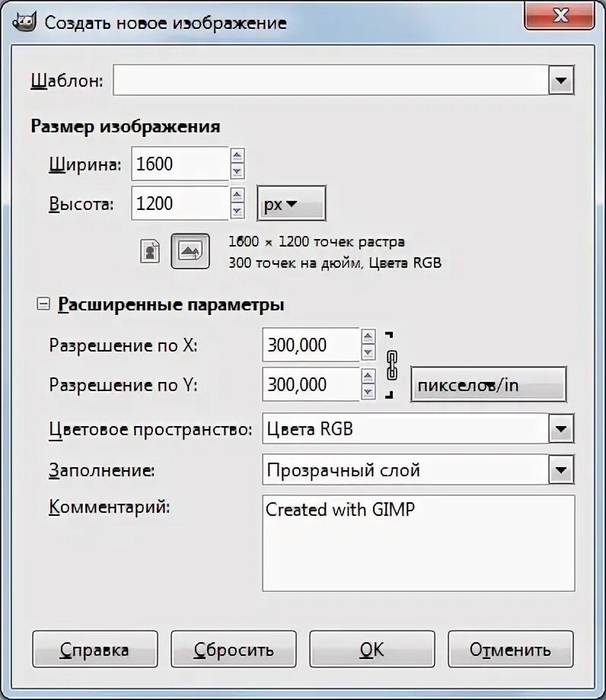Click the Разрешение по X input field
606x700 pixels.
311,345
